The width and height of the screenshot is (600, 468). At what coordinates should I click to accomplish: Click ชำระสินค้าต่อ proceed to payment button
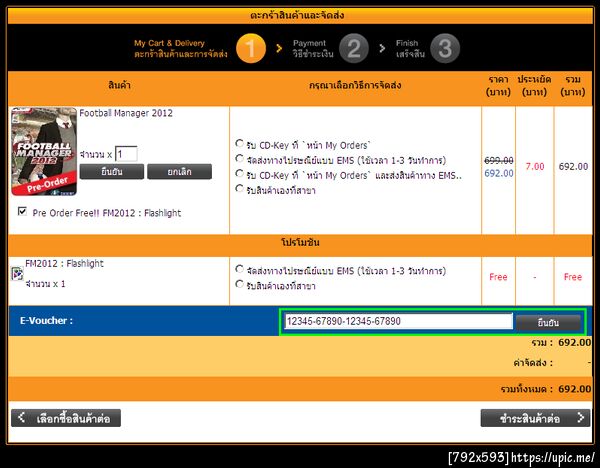tap(535, 418)
